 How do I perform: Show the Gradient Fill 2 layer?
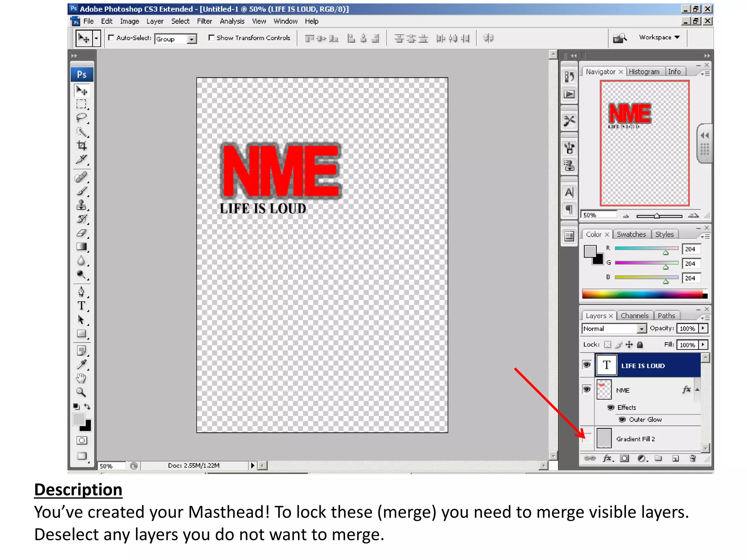coord(587,439)
